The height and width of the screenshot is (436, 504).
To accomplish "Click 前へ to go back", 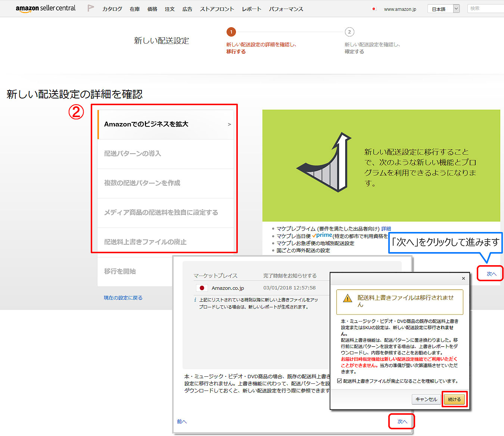I will click(182, 421).
